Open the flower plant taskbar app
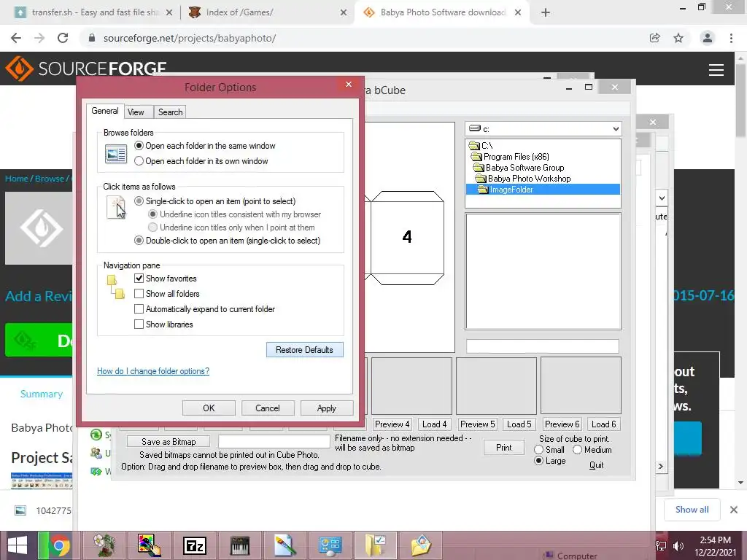 tap(104, 545)
